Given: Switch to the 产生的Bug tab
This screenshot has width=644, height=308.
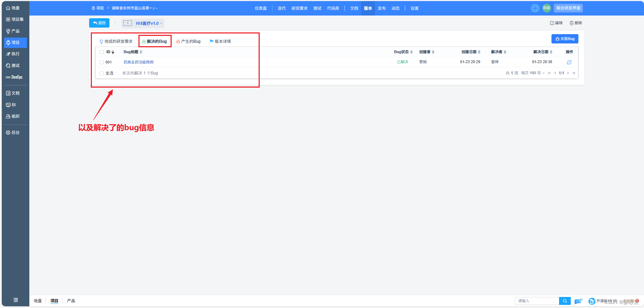Looking at the screenshot, I should pyautogui.click(x=188, y=41).
